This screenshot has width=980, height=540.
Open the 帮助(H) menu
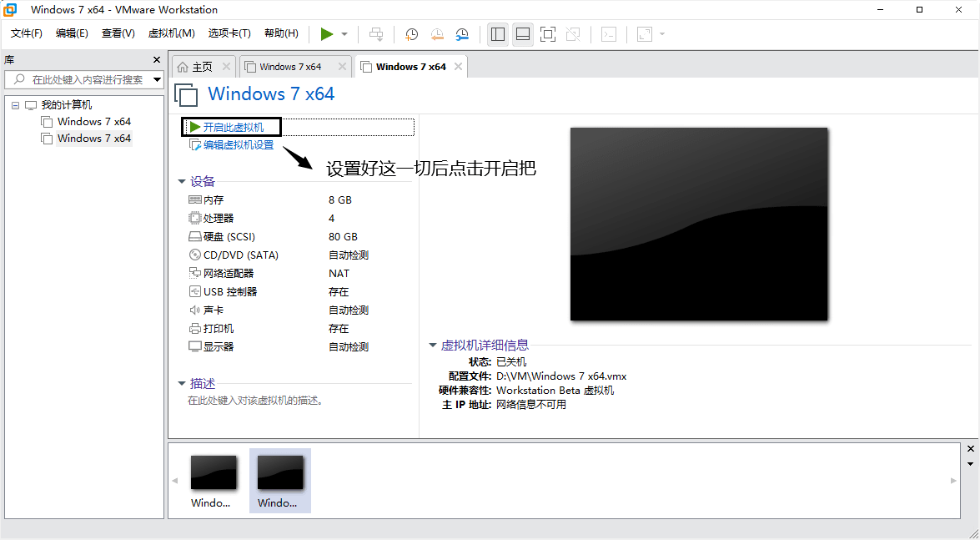pyautogui.click(x=281, y=33)
